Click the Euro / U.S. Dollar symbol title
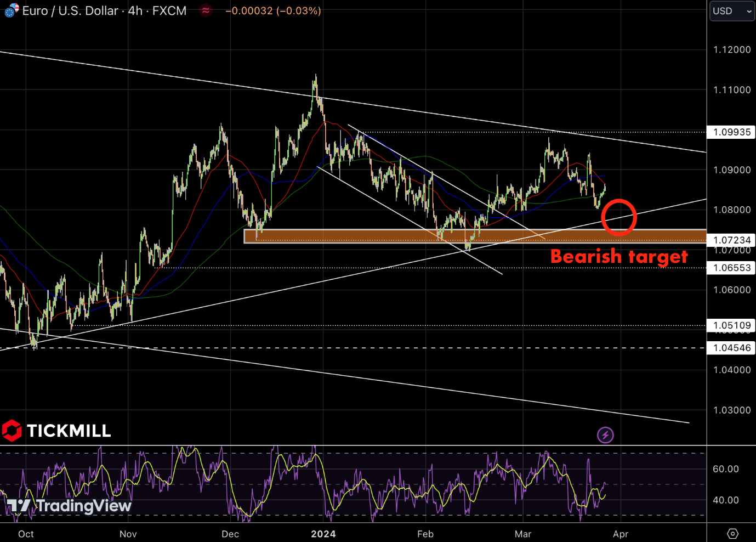The image size is (756, 542). [70, 10]
